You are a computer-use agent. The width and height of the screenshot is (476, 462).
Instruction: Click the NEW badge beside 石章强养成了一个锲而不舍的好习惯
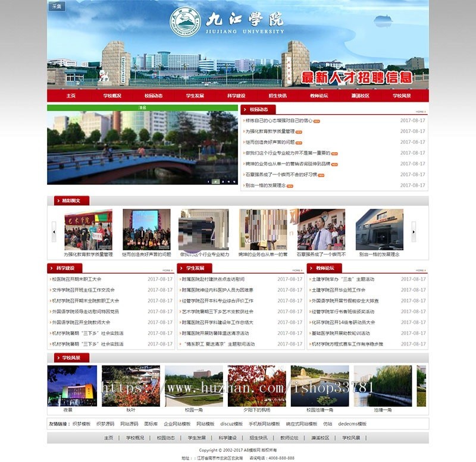pyautogui.click(x=321, y=175)
